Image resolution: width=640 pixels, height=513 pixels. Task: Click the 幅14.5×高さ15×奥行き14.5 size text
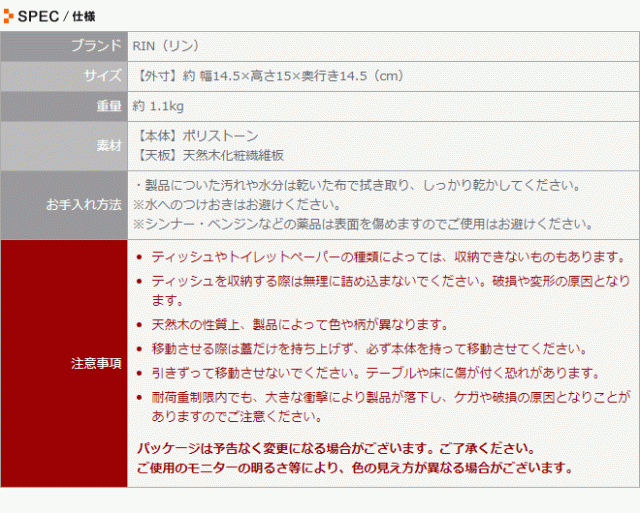tap(270, 76)
